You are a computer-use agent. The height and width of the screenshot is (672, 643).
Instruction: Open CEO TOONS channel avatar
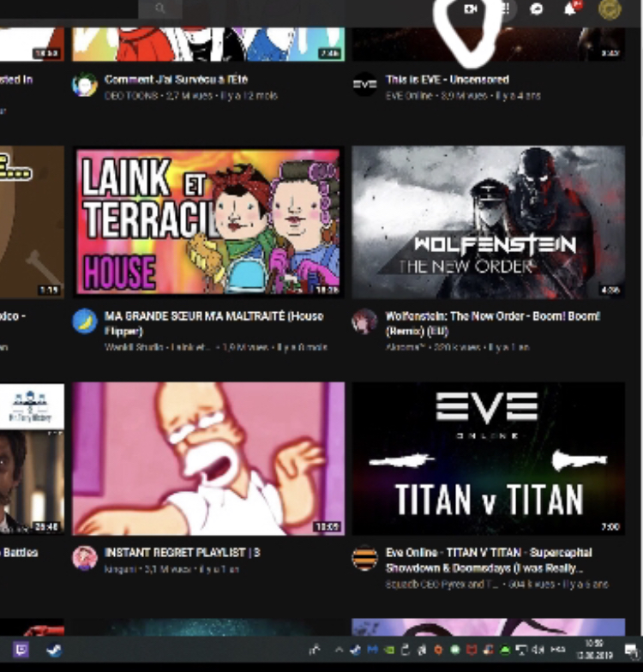tap(84, 85)
